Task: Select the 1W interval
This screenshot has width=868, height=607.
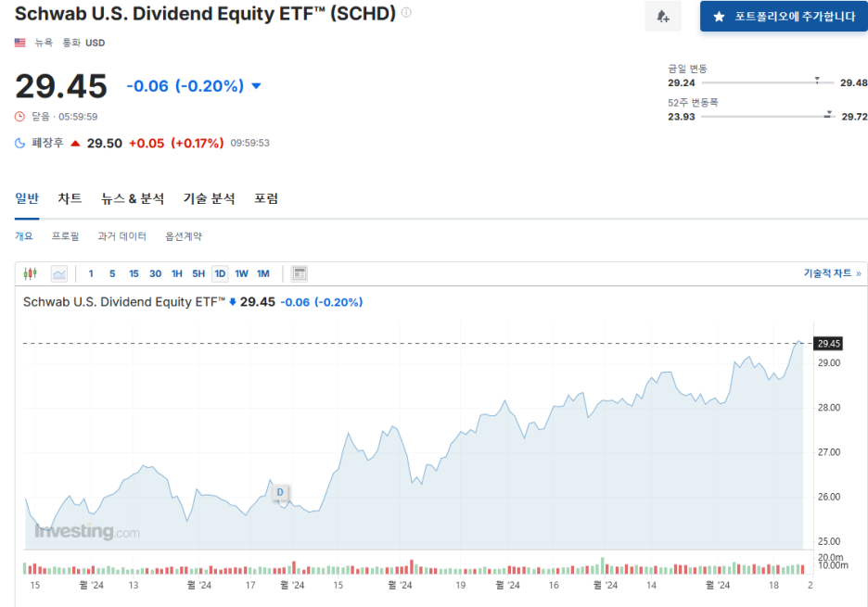Action: [x=241, y=273]
